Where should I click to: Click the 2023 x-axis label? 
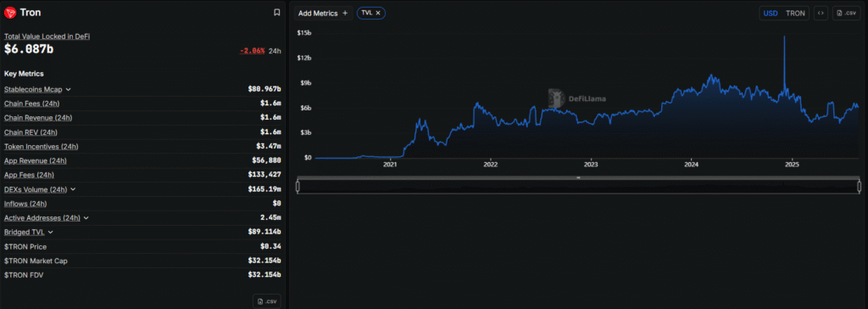(x=591, y=165)
